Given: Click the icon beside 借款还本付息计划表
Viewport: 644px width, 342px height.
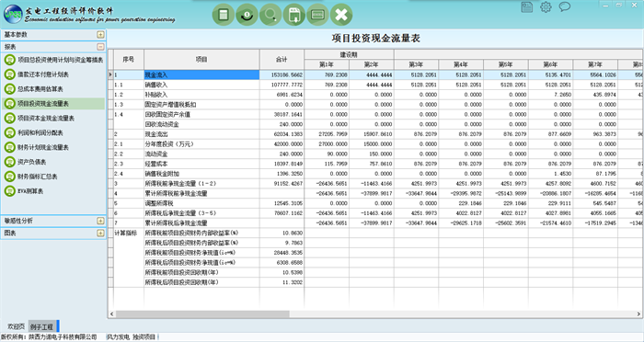Looking at the screenshot, I should click(x=9, y=74).
